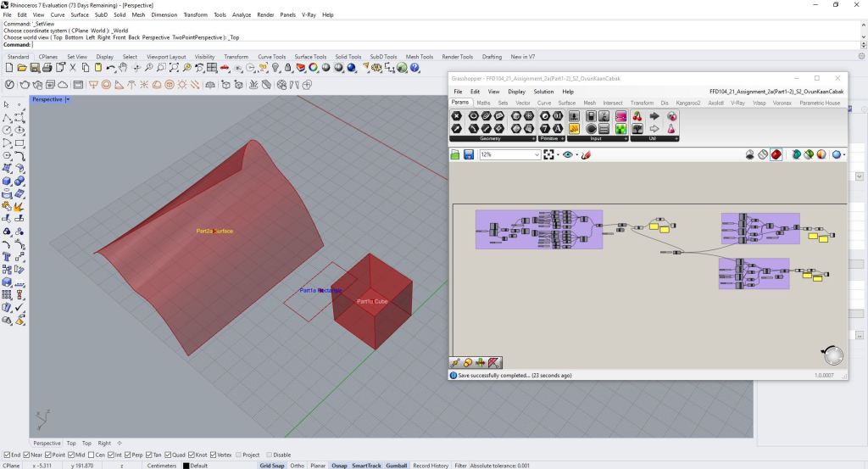Viewport: 868px width, 469px height.
Task: Toggle Grid Snap in status bar
Action: click(271, 466)
